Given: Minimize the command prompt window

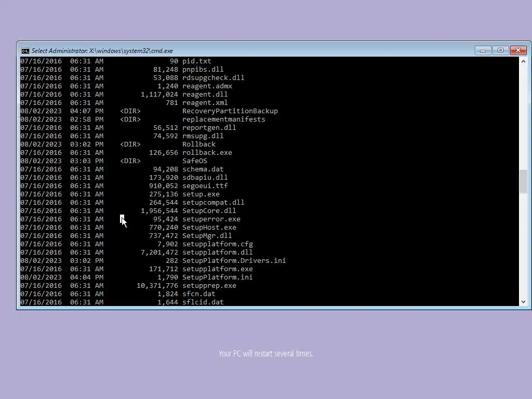Looking at the screenshot, I should (483, 50).
